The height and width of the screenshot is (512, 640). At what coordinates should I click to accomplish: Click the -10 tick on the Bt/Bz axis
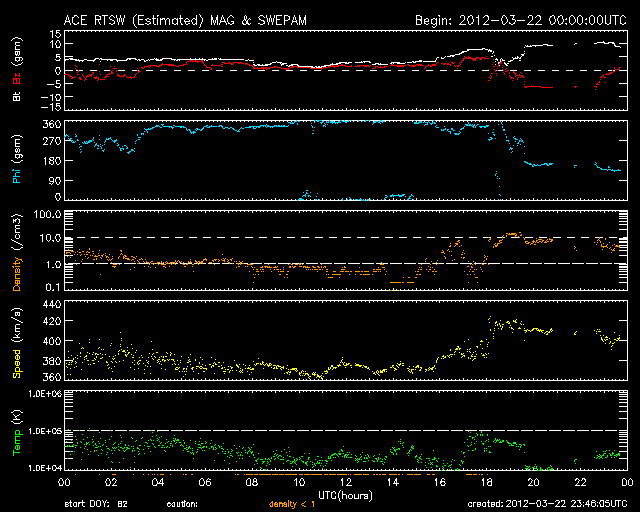pyautogui.click(x=51, y=97)
